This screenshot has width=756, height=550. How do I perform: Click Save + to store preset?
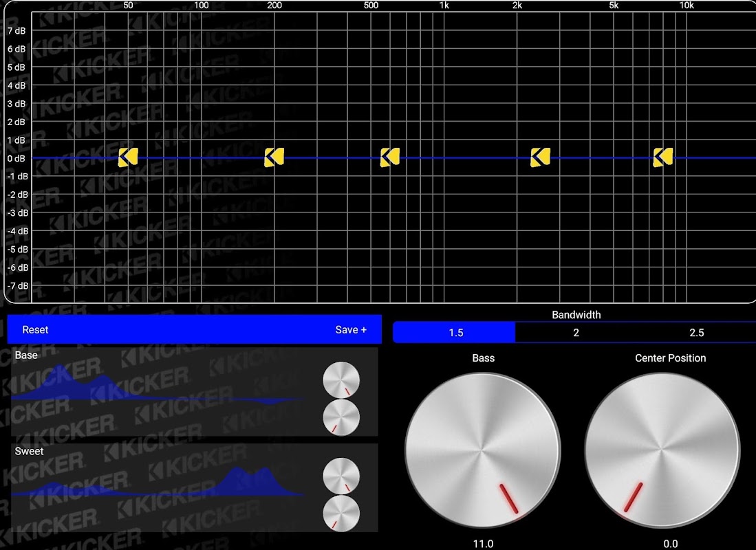pyautogui.click(x=351, y=330)
